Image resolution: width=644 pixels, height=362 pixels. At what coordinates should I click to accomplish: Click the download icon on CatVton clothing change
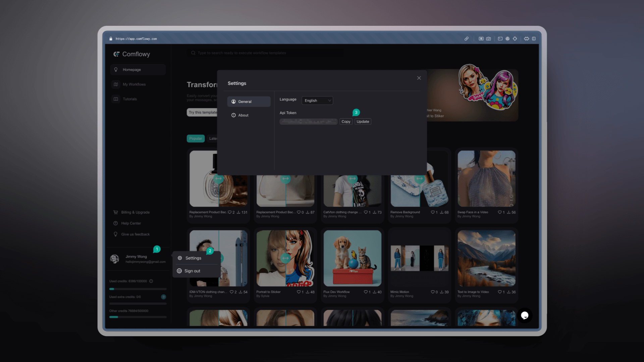coord(375,213)
